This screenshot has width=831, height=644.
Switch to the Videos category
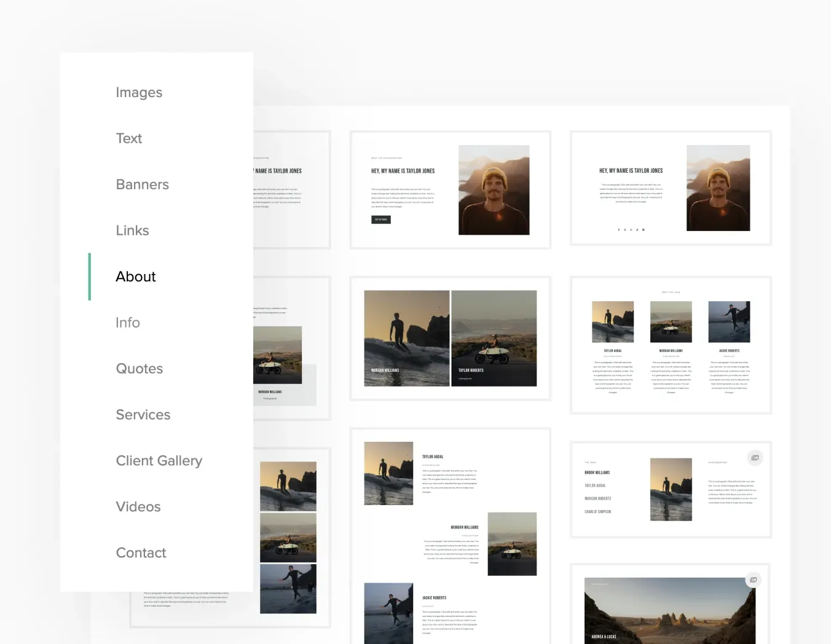pyautogui.click(x=138, y=506)
